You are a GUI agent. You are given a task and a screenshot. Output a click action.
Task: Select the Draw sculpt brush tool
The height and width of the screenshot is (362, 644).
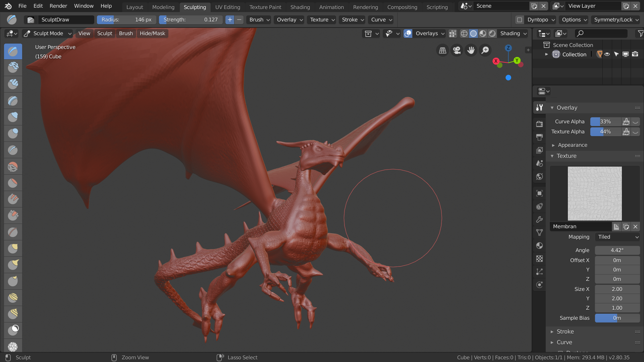pyautogui.click(x=13, y=51)
